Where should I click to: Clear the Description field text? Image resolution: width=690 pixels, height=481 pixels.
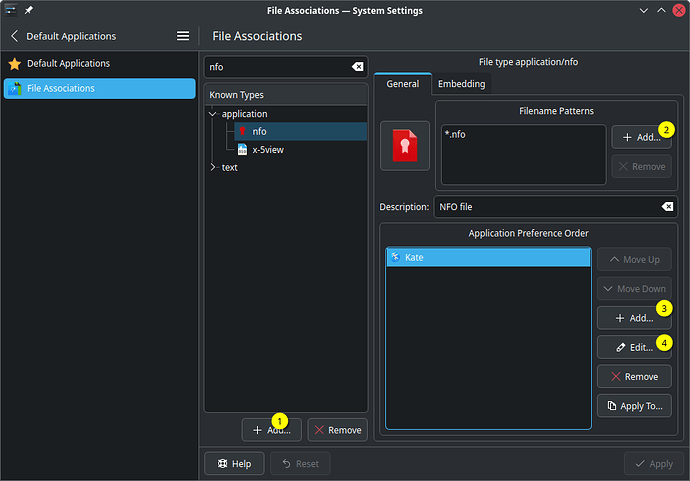[667, 207]
